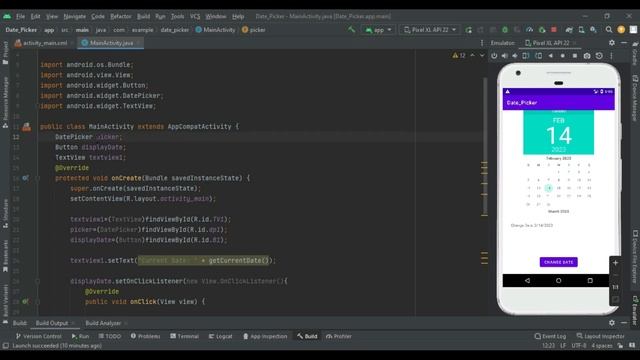Open the Version Control tool window

(38, 336)
